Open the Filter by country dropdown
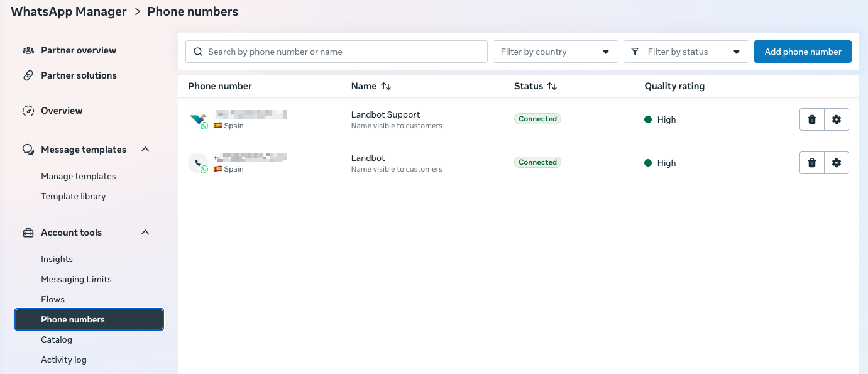Viewport: 868px width, 374px height. [x=555, y=52]
